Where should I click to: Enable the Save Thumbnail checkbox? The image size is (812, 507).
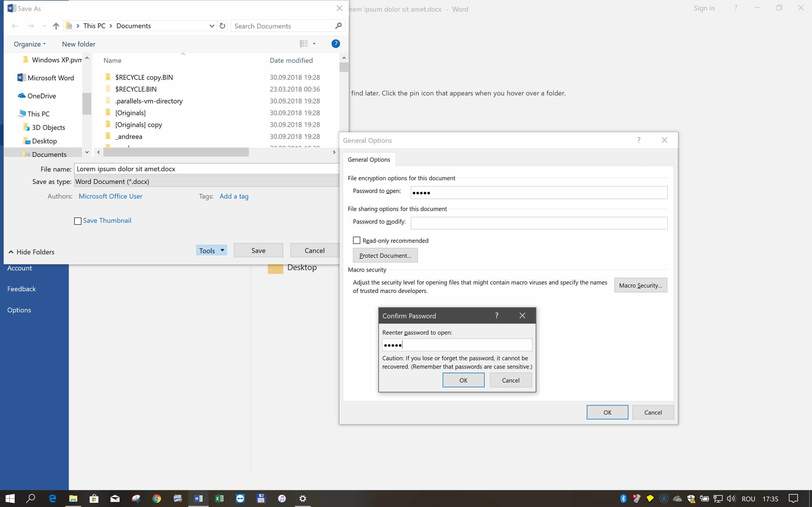78,221
